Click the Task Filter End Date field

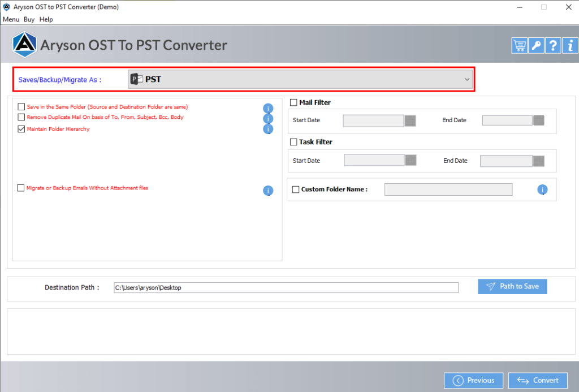point(506,161)
